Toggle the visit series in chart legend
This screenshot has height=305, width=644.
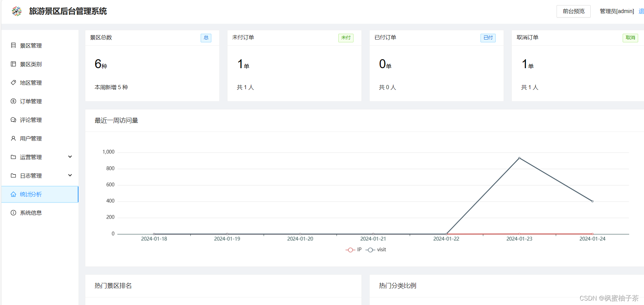[x=376, y=250]
